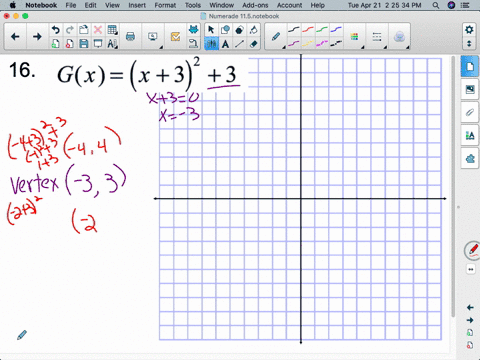This screenshot has width=480, height=360.
Task: Open Spotlight search in menu bar
Action: (435, 5)
